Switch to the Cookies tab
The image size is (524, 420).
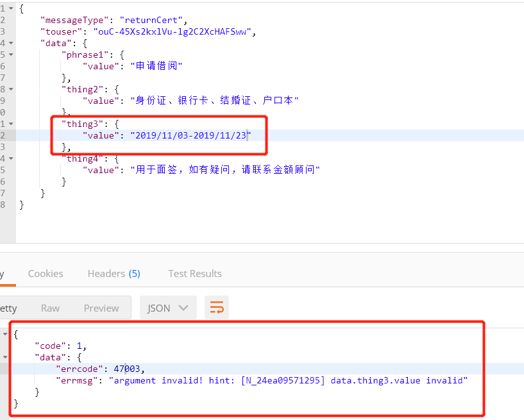click(x=46, y=274)
